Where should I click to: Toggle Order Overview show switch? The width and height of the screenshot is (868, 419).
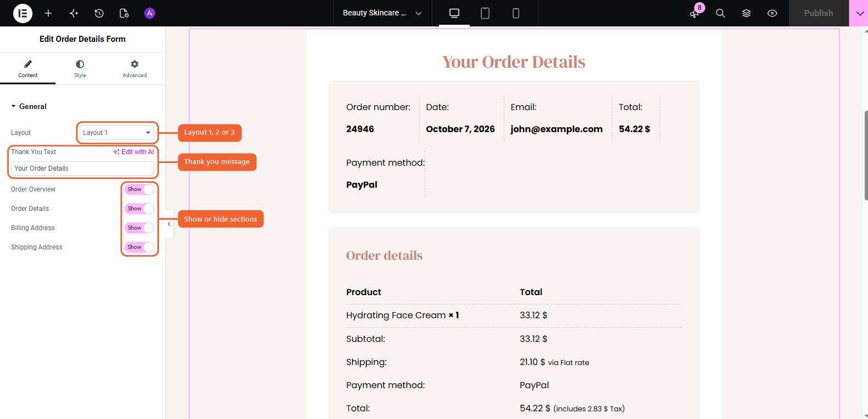click(x=139, y=189)
